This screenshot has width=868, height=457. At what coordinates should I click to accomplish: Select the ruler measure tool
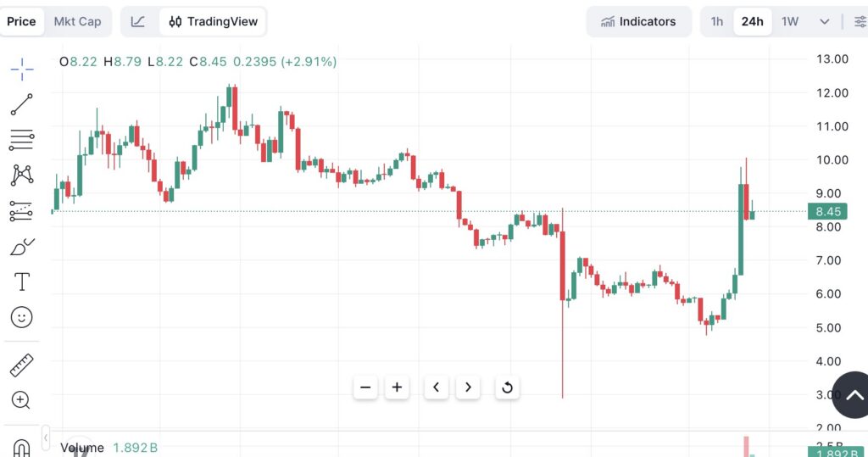pyautogui.click(x=22, y=365)
